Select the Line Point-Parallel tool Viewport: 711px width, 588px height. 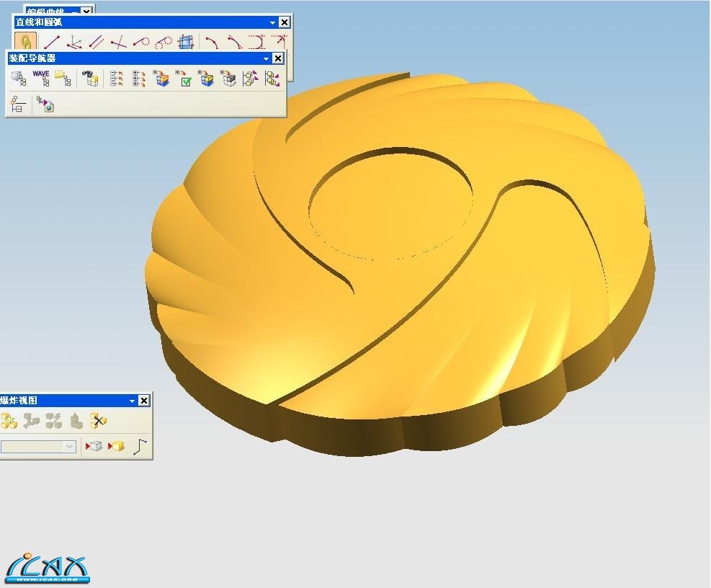[x=96, y=43]
